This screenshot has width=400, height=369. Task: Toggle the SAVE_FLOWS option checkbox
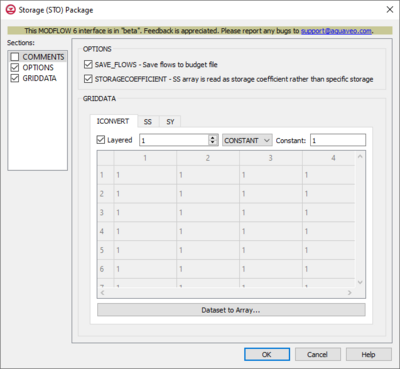(x=88, y=64)
